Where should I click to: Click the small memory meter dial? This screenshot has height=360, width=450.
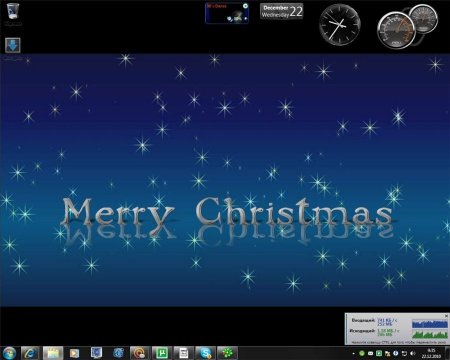coord(423,19)
